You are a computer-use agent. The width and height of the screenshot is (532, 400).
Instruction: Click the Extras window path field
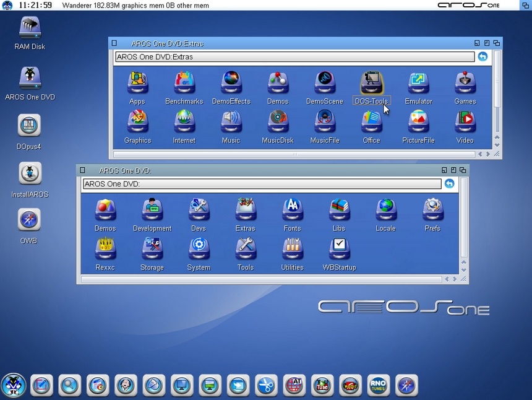(294, 57)
